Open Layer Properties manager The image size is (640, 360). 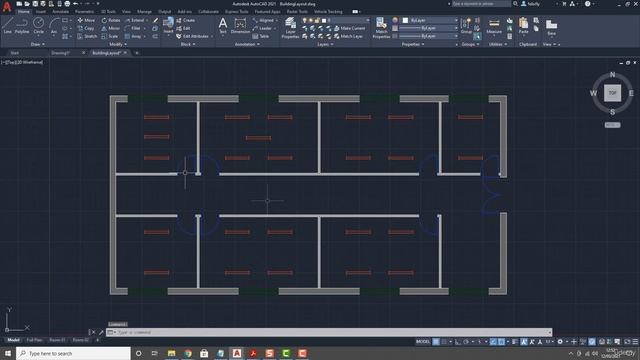290,28
